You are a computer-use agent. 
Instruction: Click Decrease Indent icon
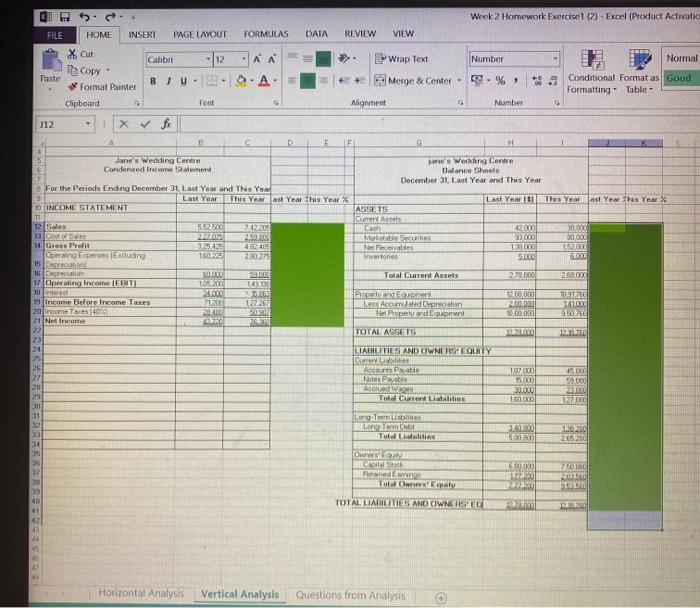point(343,81)
